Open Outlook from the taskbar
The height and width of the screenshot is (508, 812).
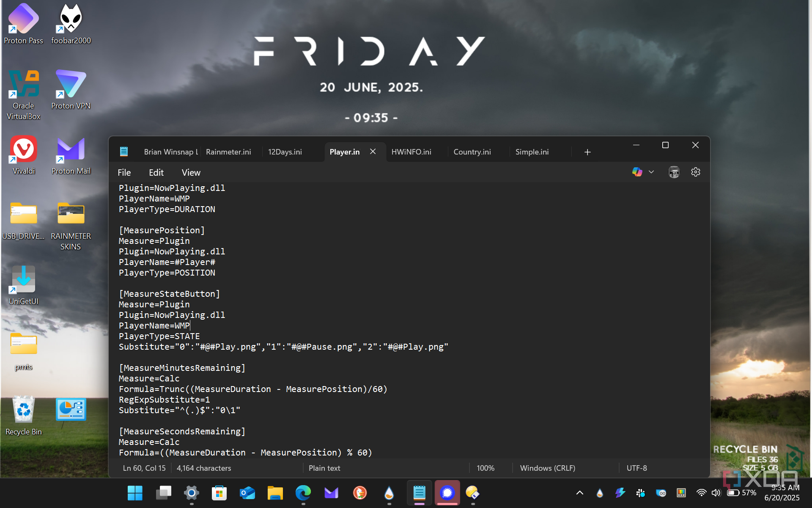[x=247, y=493]
